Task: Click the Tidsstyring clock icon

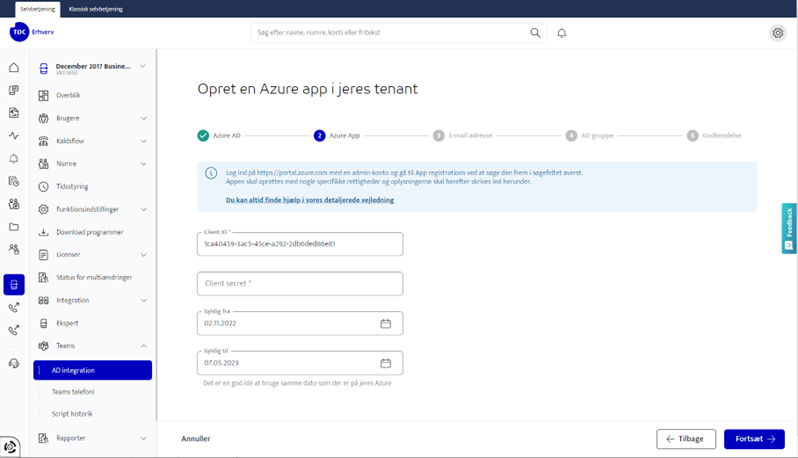Action: click(44, 187)
